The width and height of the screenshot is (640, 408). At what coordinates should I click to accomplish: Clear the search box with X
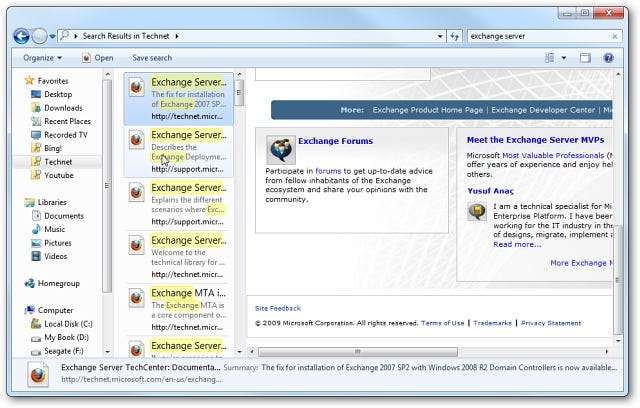(615, 36)
